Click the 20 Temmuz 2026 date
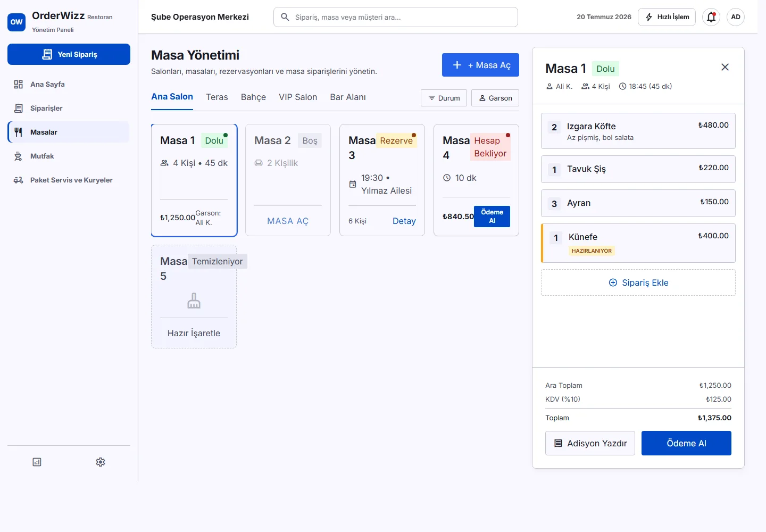The width and height of the screenshot is (766, 532). click(x=604, y=17)
